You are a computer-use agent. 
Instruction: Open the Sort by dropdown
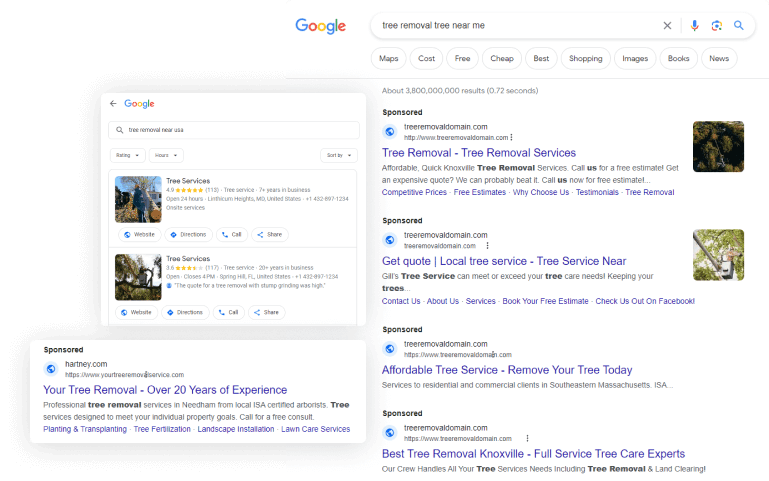339,155
